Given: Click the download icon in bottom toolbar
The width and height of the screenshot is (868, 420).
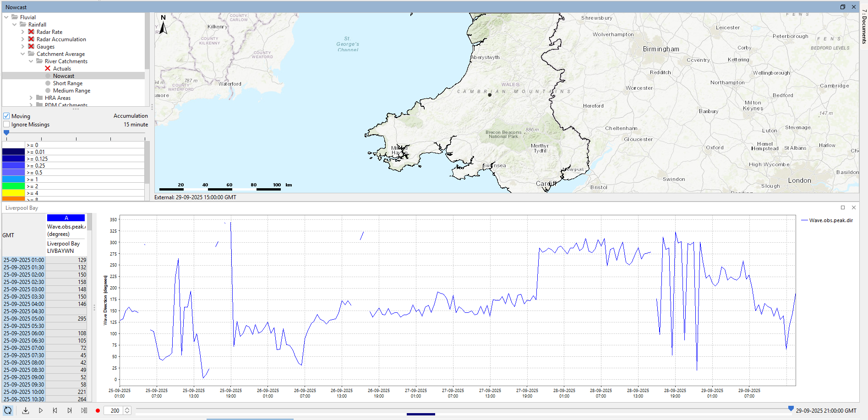Looking at the screenshot, I should pos(26,410).
